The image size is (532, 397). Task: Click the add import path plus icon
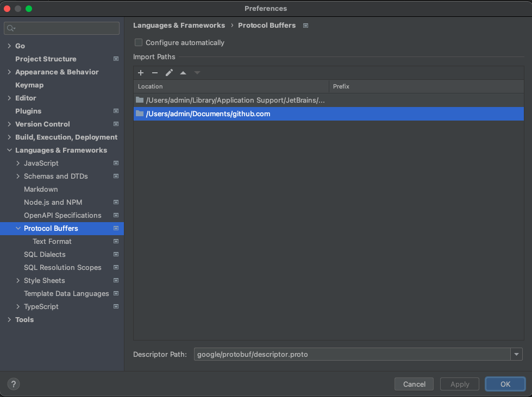click(141, 73)
